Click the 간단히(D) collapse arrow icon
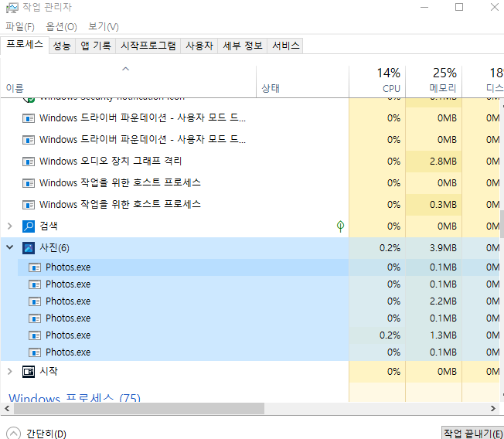This screenshot has height=439, width=504. (x=13, y=433)
